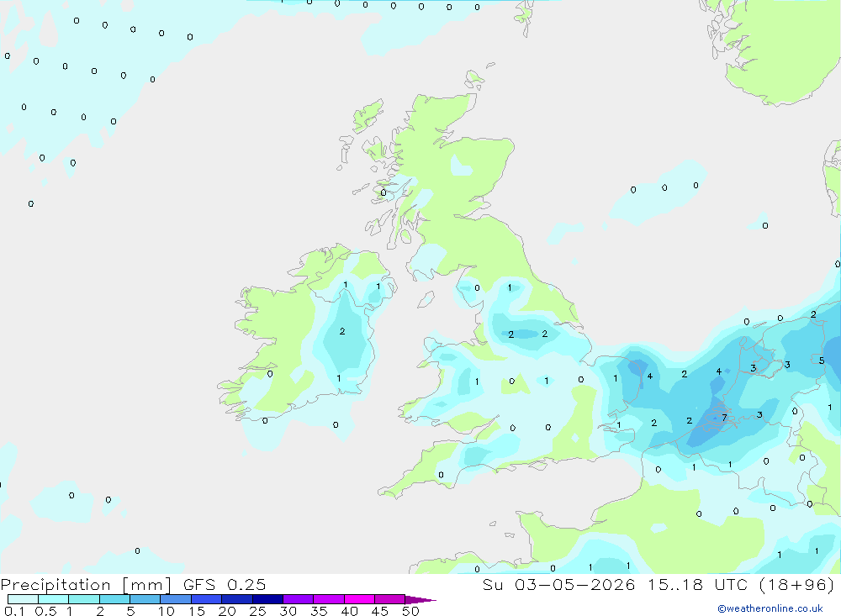This screenshot has width=841, height=616.
Task: Click the '25' legend scale label
Action: (257, 611)
